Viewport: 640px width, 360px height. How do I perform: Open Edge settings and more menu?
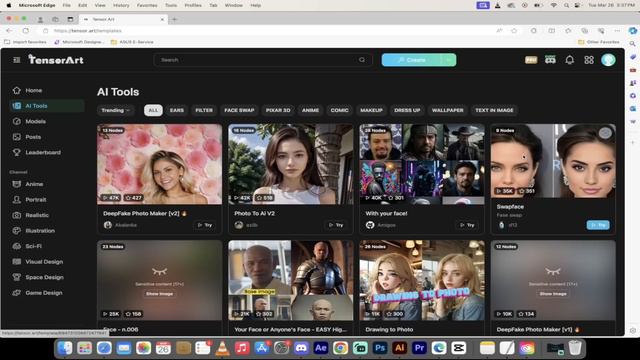[x=617, y=31]
